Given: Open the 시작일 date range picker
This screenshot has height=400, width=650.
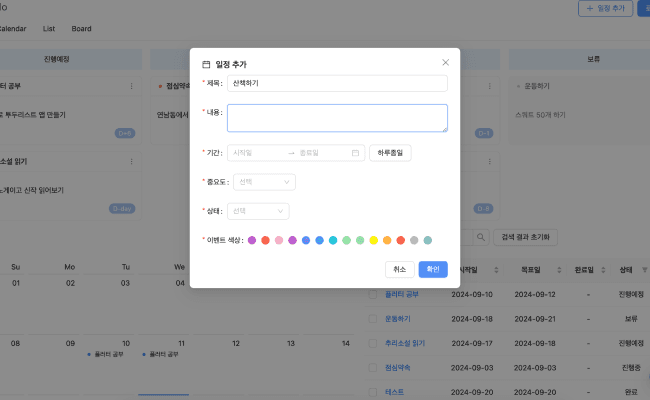Looking at the screenshot, I should [x=257, y=153].
